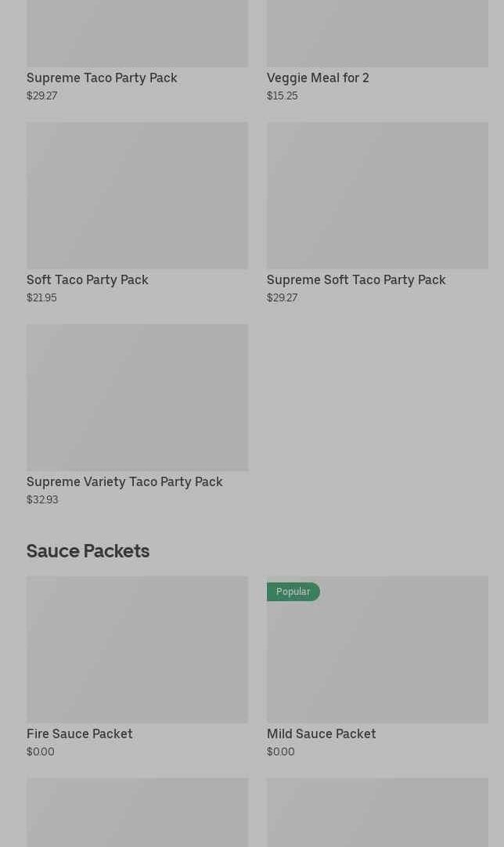The width and height of the screenshot is (504, 847).
Task: Open the Soft Taco Party Pack image
Action: click(137, 195)
